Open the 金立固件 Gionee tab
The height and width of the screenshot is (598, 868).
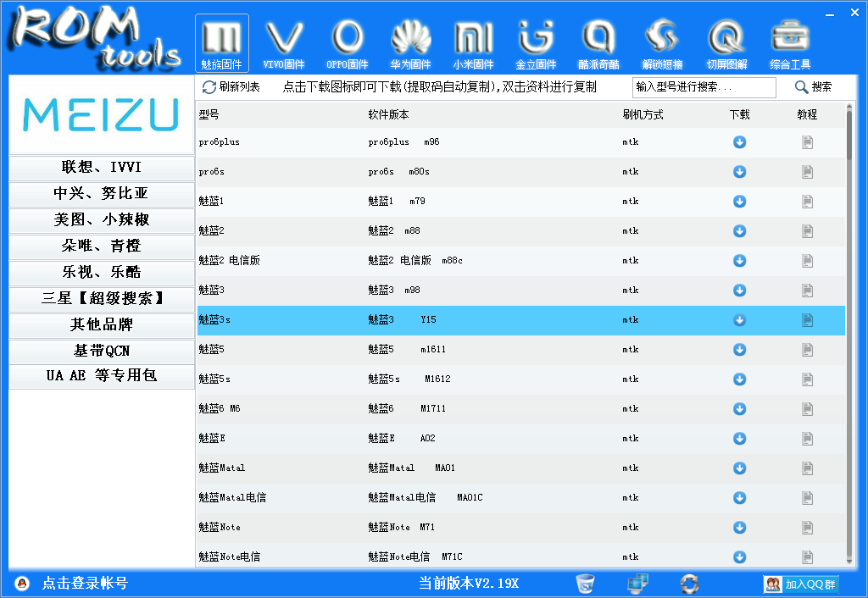(x=536, y=43)
